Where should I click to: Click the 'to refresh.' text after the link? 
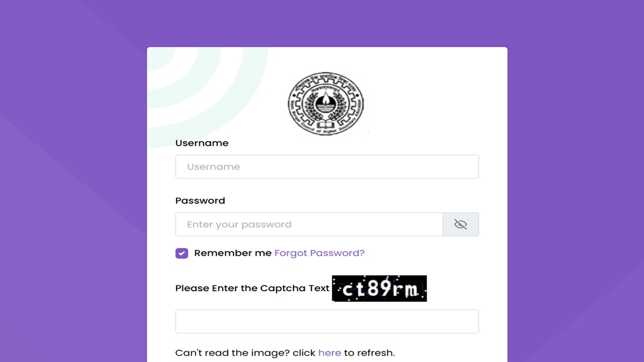click(x=369, y=353)
